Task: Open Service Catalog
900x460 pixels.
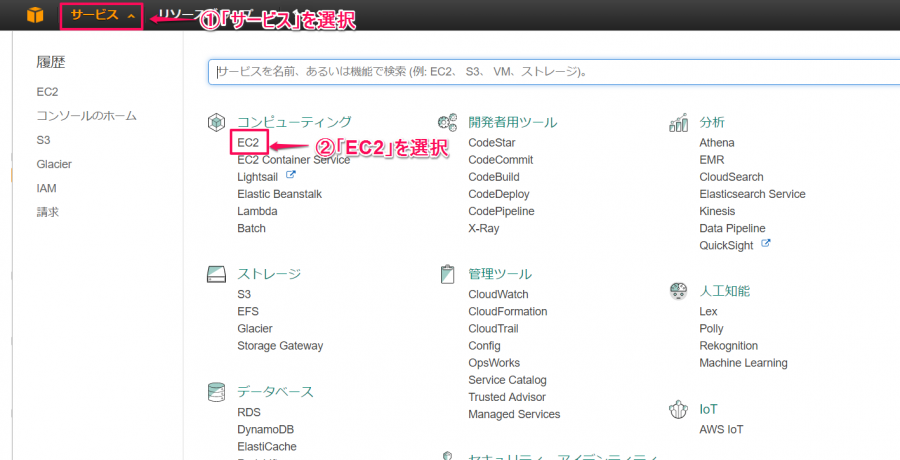Action: [507, 381]
